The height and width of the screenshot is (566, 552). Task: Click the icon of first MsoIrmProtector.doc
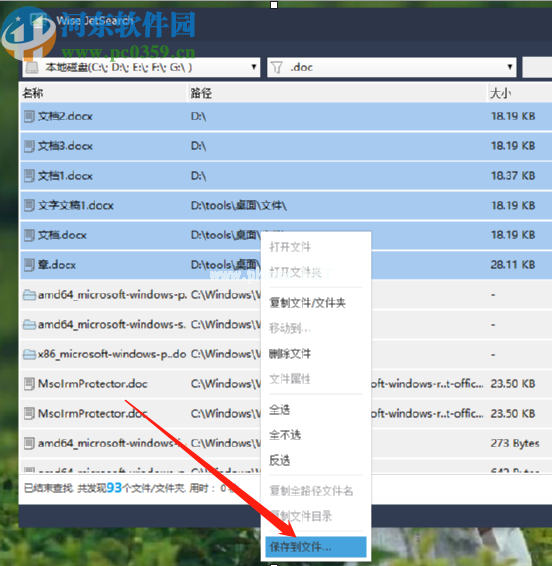(29, 384)
